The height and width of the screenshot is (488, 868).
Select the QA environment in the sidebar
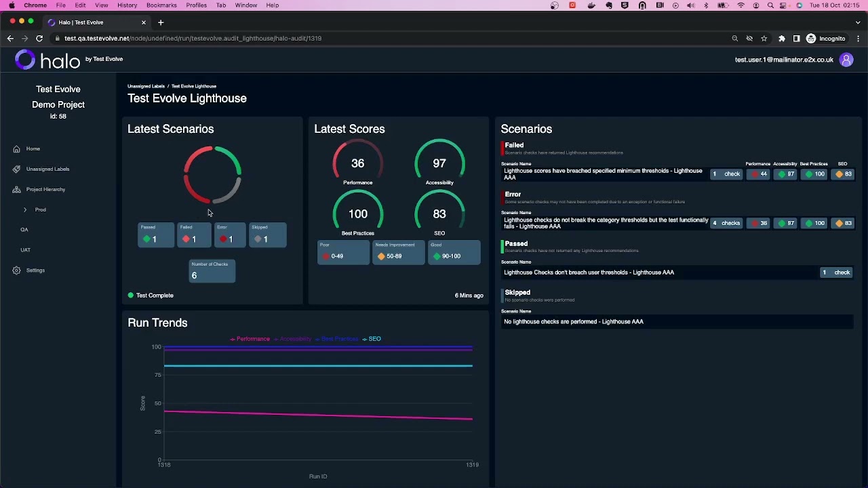pyautogui.click(x=24, y=230)
